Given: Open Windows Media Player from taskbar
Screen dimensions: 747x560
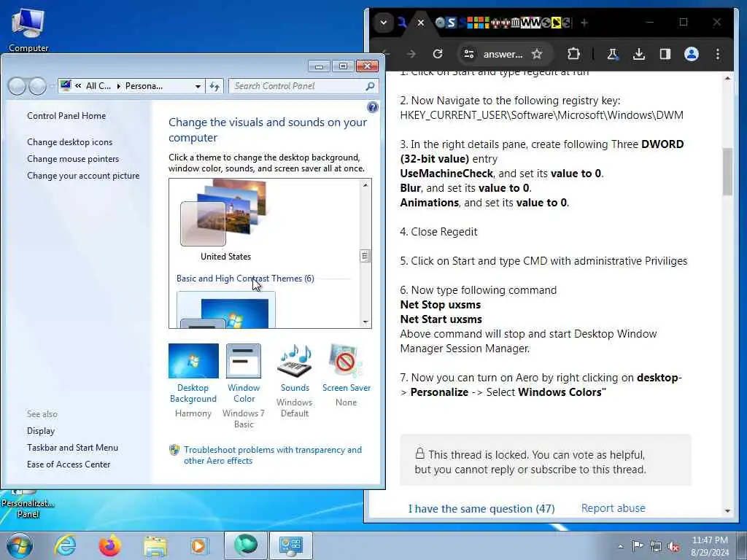Looking at the screenshot, I should pos(199,545).
